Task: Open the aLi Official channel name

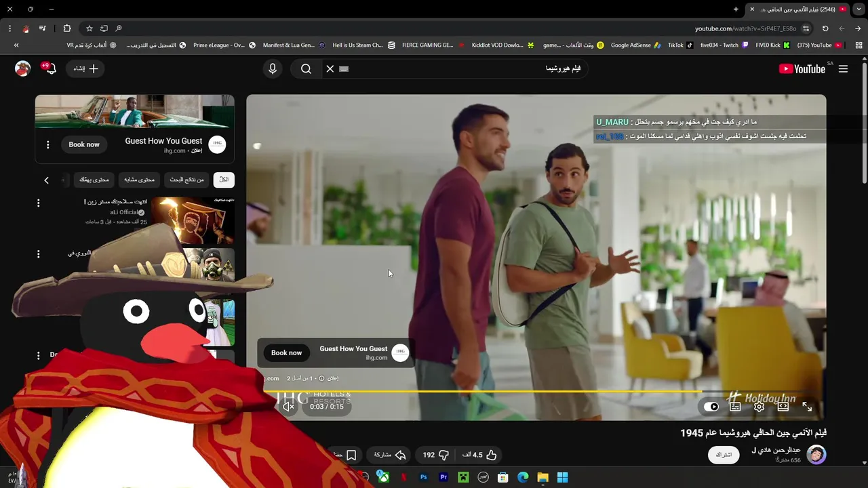Action: pos(123,212)
